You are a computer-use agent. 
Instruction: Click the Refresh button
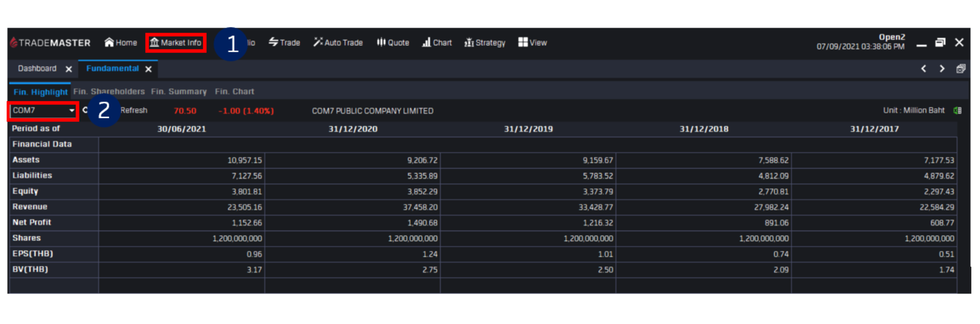(134, 110)
